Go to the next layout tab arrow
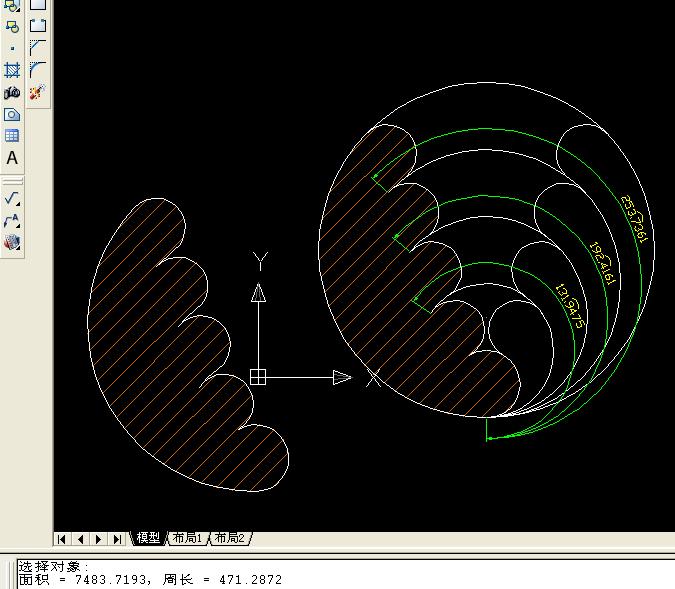The height and width of the screenshot is (589, 675). click(99, 539)
